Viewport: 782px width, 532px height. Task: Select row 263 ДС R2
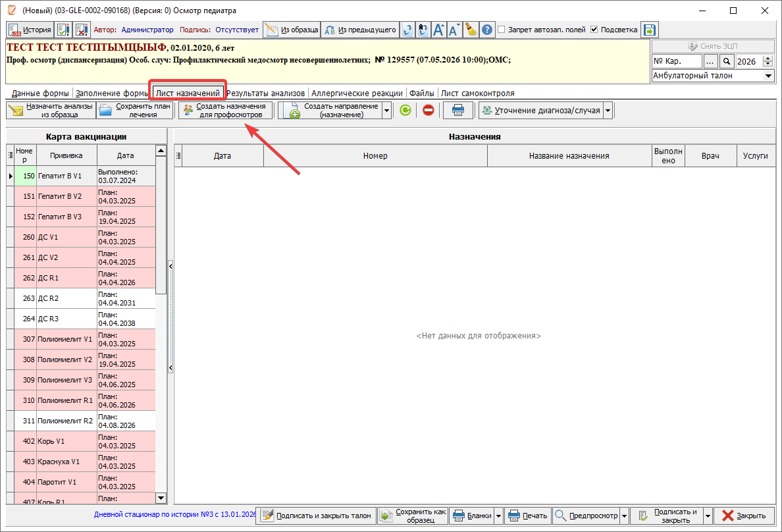(x=81, y=298)
